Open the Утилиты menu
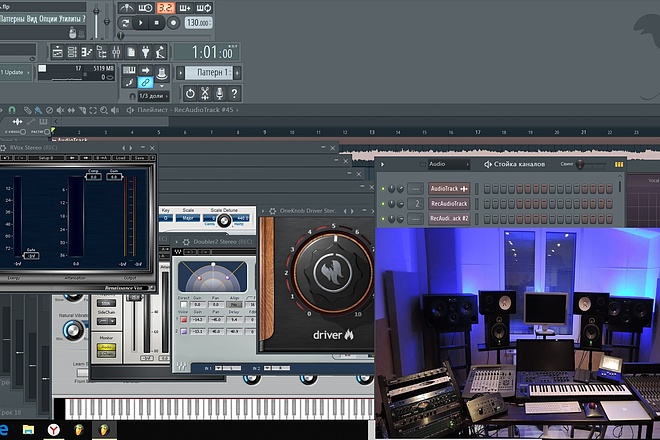660x440 pixels. click(69, 19)
